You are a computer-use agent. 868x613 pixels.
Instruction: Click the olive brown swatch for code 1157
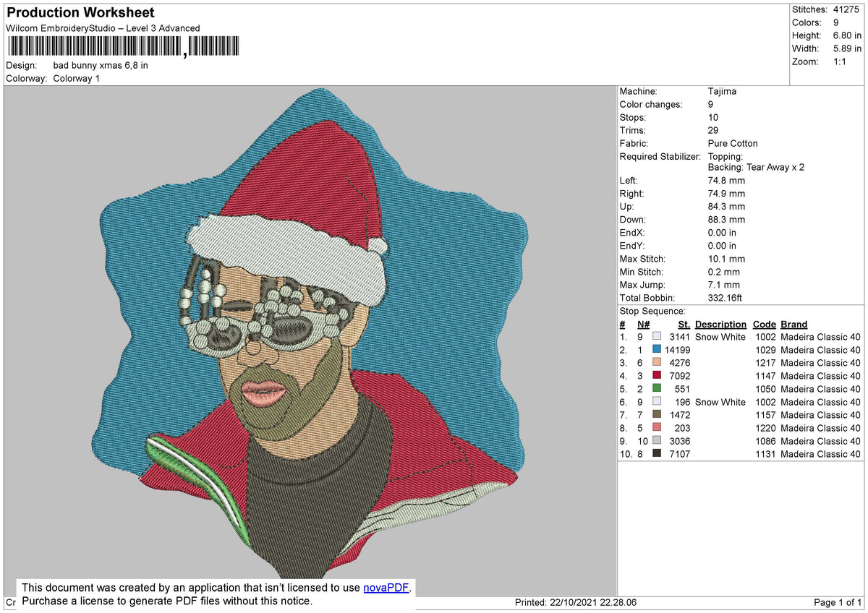point(657,415)
